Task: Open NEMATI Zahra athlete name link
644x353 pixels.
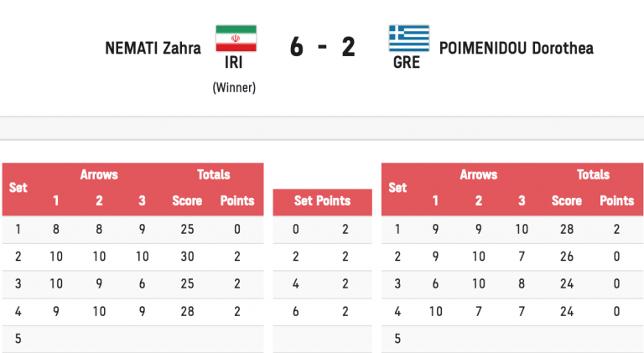Action: (x=153, y=48)
